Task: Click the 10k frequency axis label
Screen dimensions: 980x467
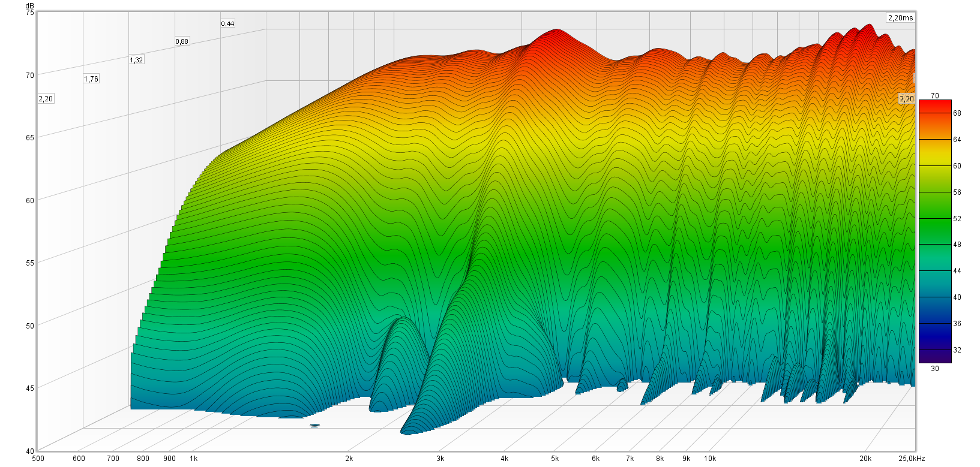Action: [x=710, y=459]
